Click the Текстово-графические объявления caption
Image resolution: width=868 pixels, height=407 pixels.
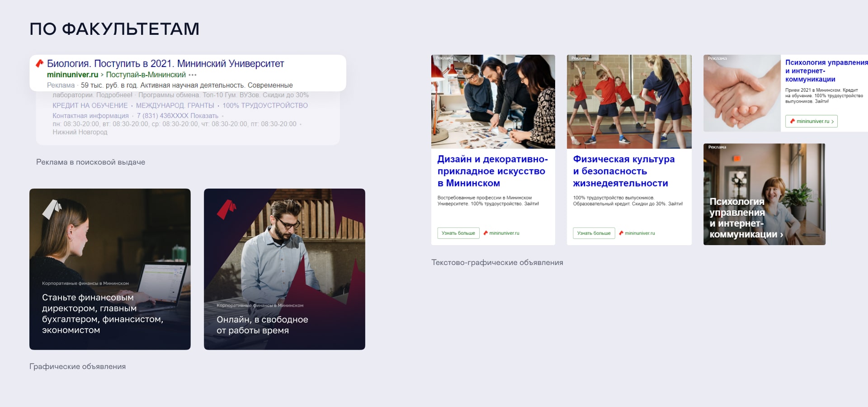point(497,262)
